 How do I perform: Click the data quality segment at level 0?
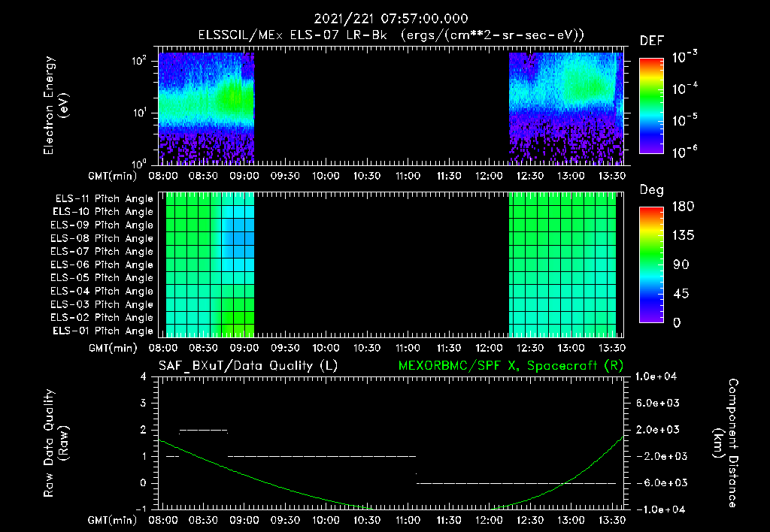[x=516, y=483]
